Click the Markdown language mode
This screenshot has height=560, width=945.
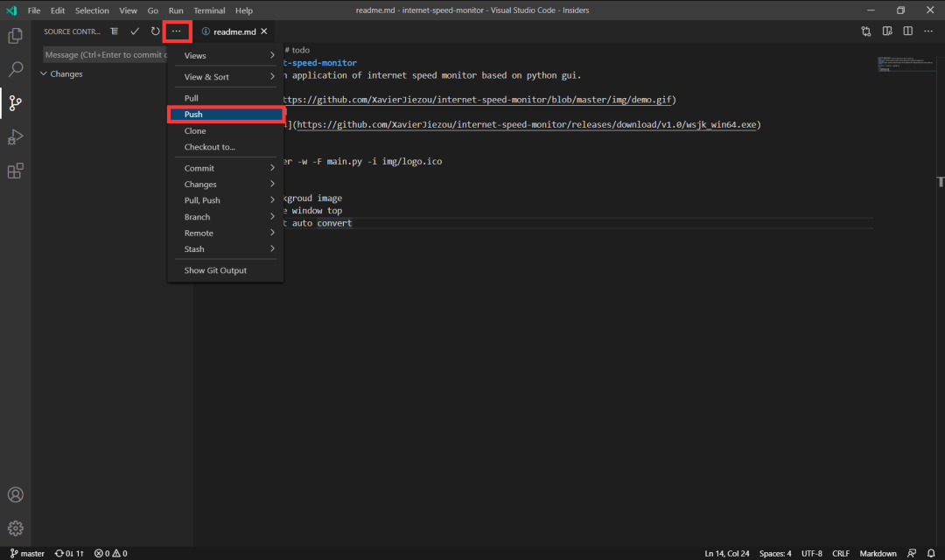(878, 553)
